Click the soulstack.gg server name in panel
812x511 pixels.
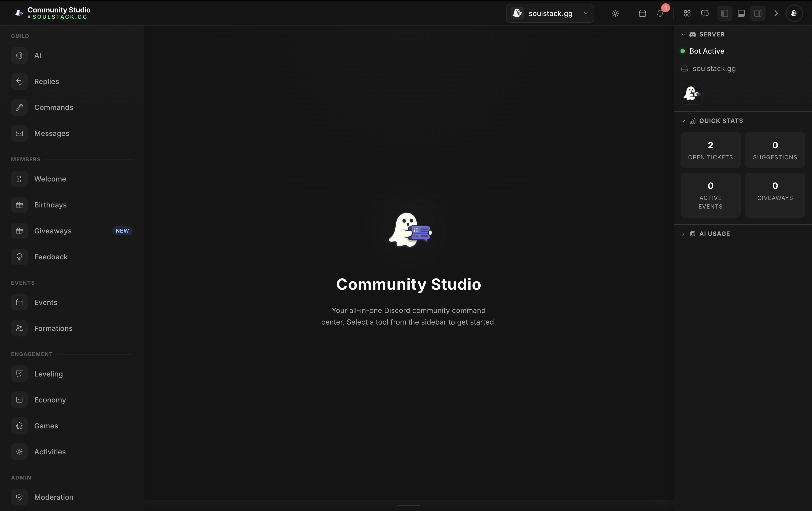(x=714, y=69)
